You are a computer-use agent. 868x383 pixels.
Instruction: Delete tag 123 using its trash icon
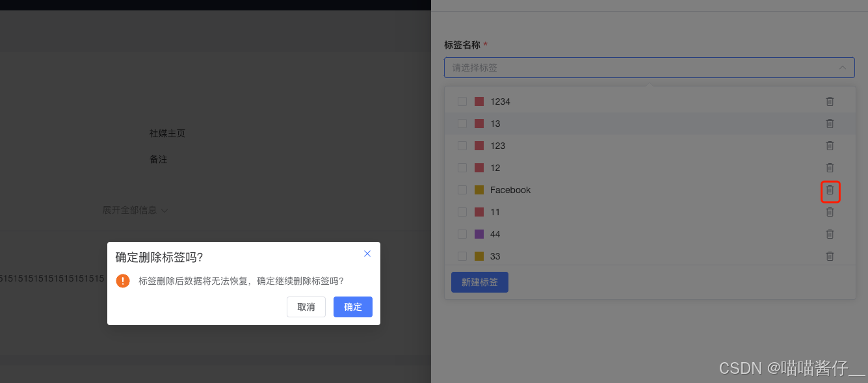[830, 146]
